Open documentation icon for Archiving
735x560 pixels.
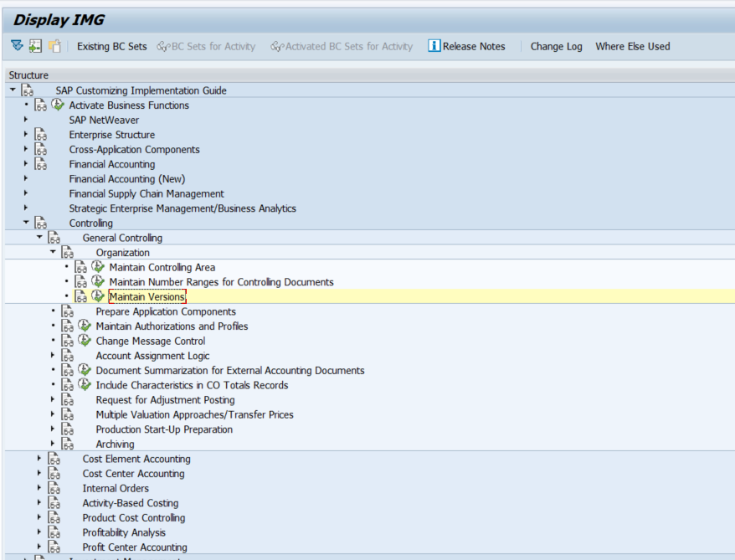[68, 444]
